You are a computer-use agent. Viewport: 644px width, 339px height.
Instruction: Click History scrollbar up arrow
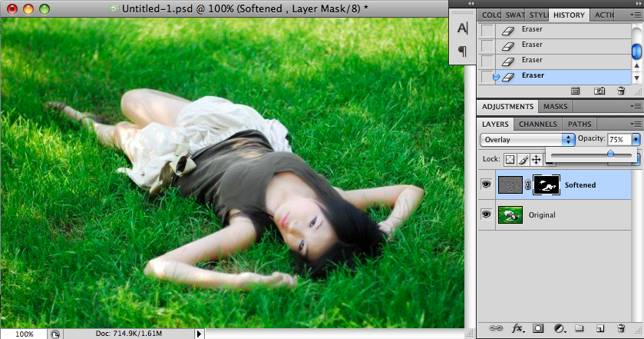point(636,65)
